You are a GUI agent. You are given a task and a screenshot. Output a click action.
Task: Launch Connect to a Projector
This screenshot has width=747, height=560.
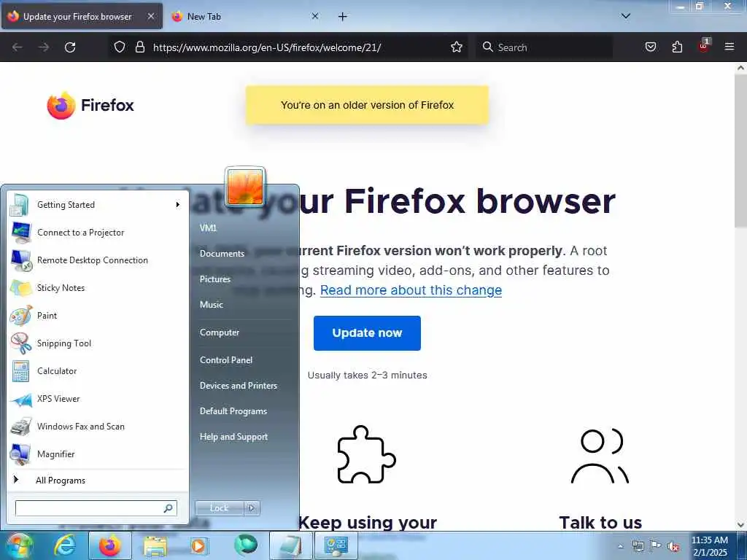click(98, 233)
